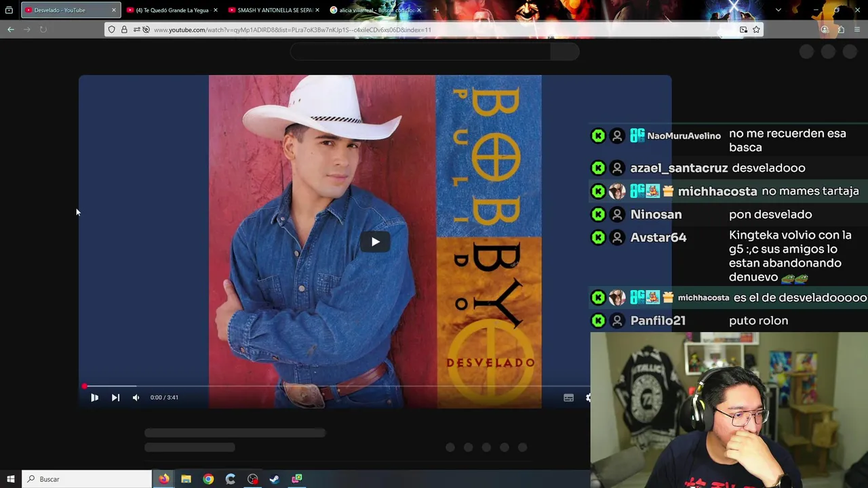Close the Desvelado - YouTube tab
This screenshot has width=868, height=488.
pos(113,10)
